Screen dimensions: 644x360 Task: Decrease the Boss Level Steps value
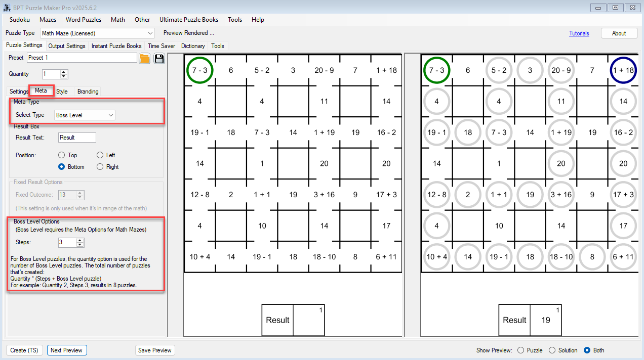pyautogui.click(x=80, y=245)
